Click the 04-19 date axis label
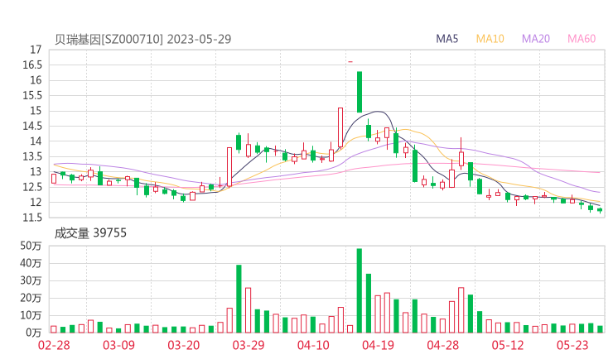Image resolution: width=613 pixels, height=364 pixels. [x=378, y=345]
